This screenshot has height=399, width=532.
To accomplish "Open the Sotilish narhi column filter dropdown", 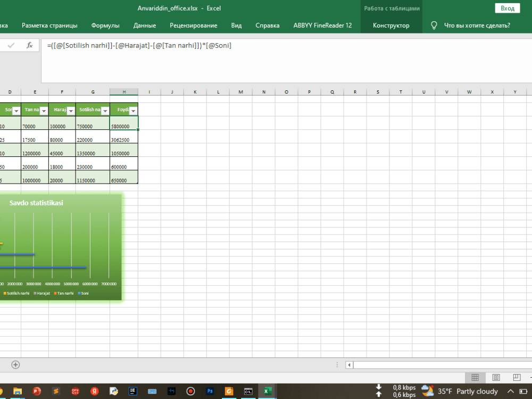I will pos(105,111).
